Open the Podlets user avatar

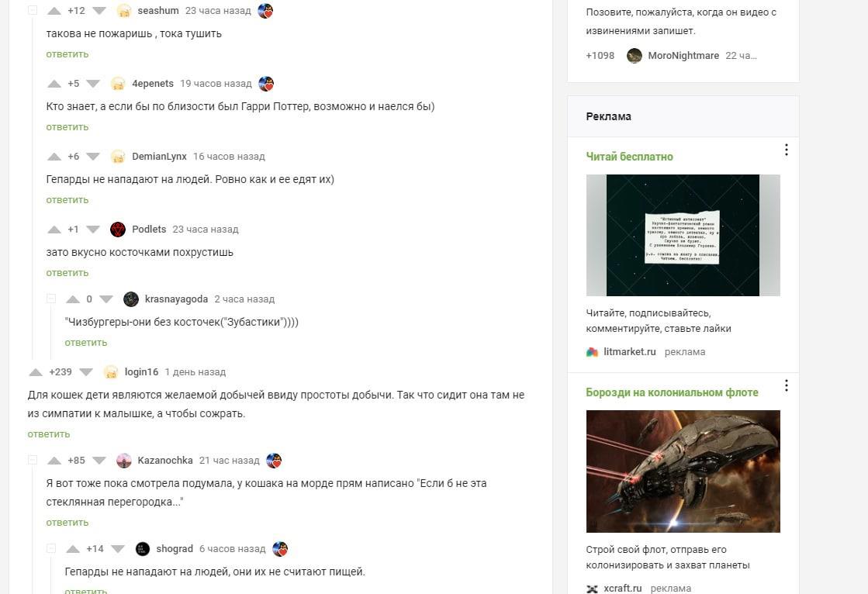tap(117, 230)
